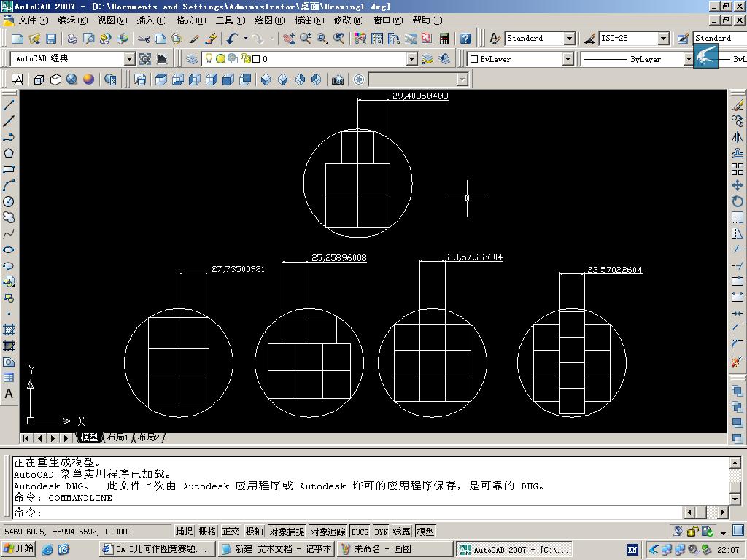Open the Layer Properties Manager icon
The height and width of the screenshot is (560, 747).
click(192, 59)
